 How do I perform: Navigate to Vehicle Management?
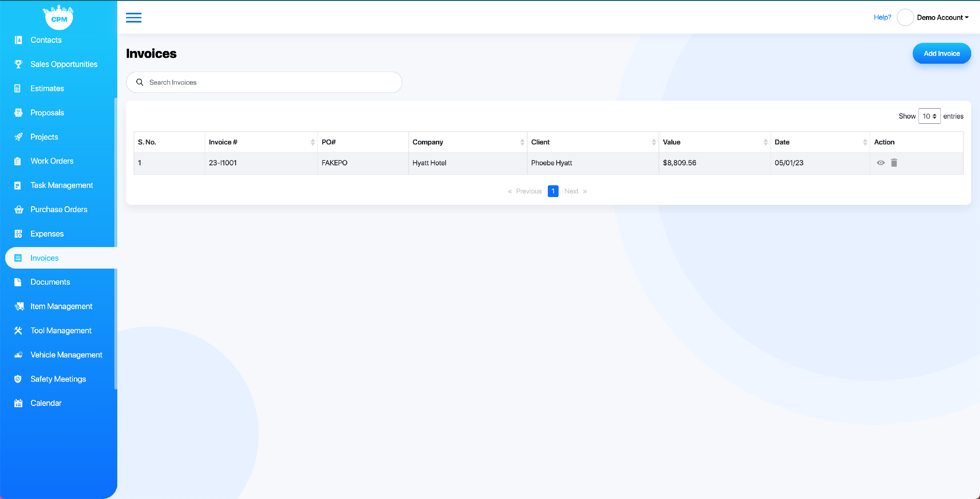pyautogui.click(x=66, y=355)
